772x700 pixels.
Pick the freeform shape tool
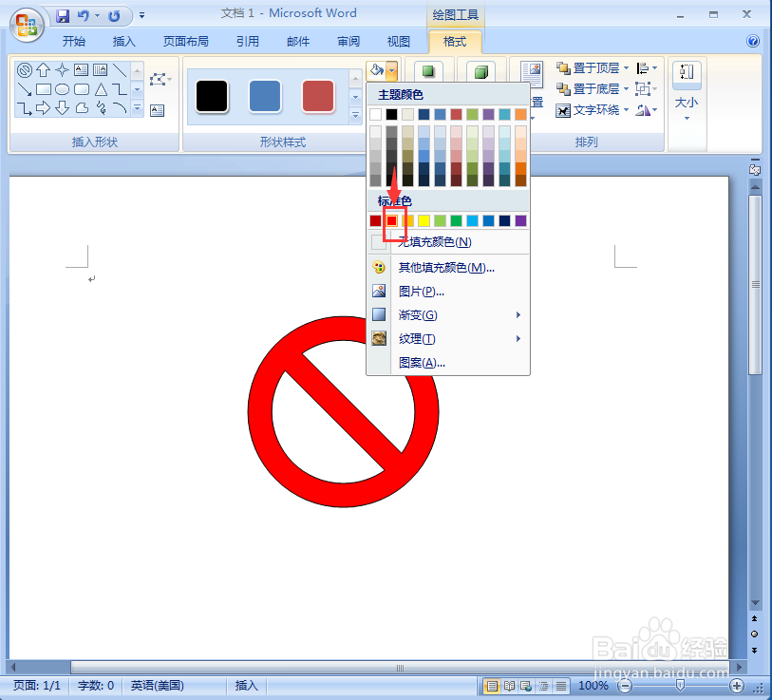point(82,108)
